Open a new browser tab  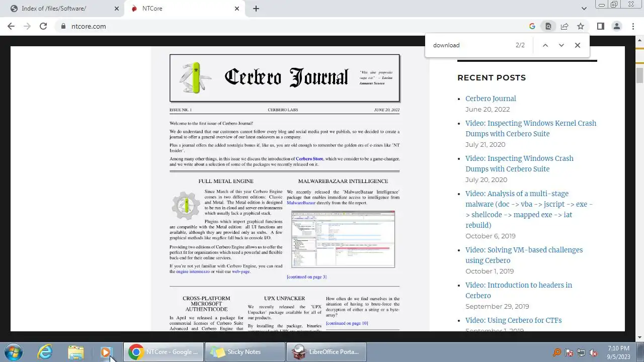pos(256,9)
